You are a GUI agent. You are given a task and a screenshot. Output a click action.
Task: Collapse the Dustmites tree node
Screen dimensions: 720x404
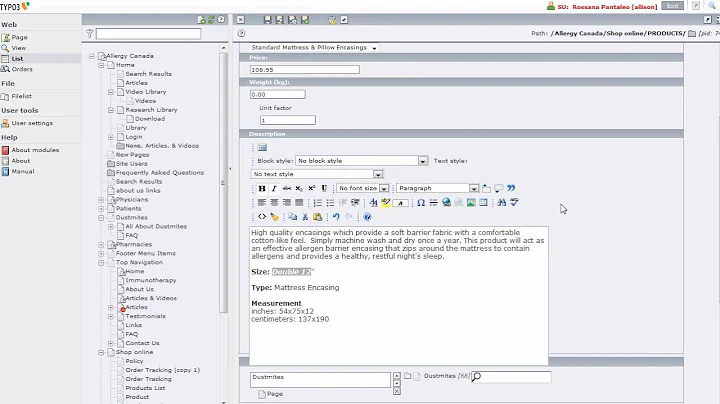coord(101,218)
